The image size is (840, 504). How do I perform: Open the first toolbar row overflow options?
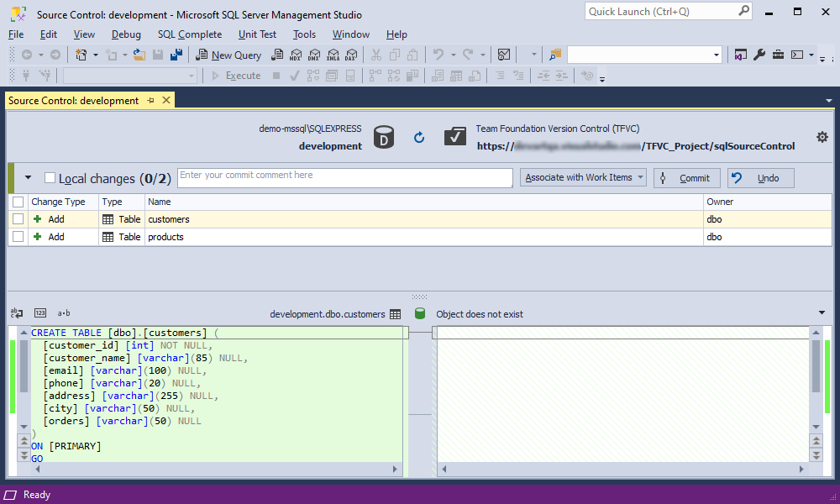click(x=822, y=59)
